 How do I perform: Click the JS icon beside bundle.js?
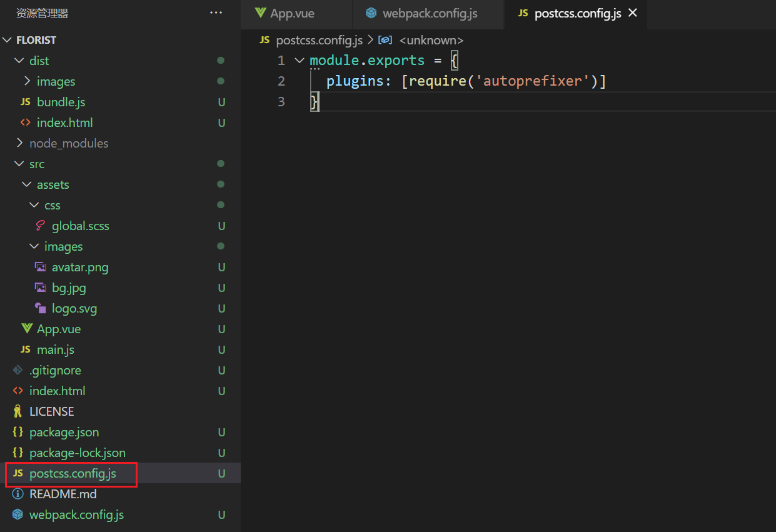26,102
